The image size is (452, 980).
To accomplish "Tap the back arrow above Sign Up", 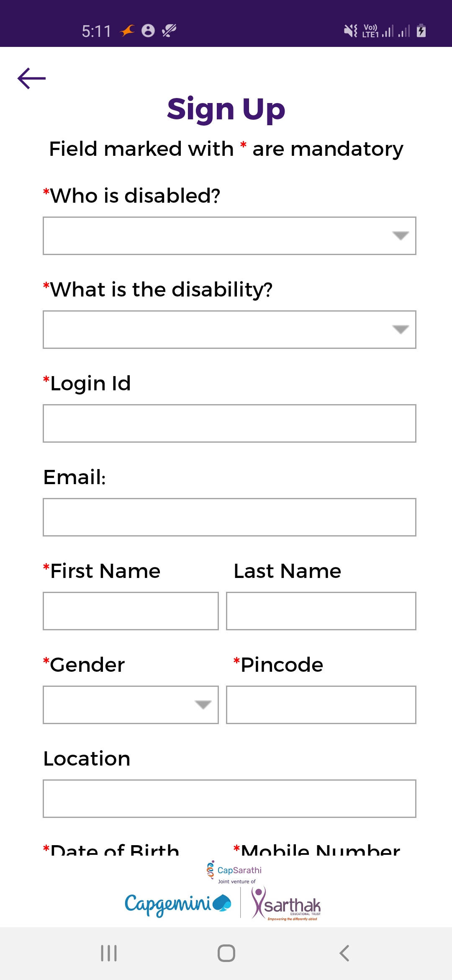I will tap(31, 78).
